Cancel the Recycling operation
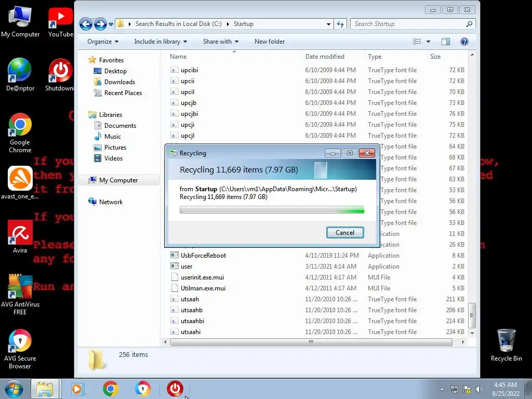Screen dimensions: 532x399 [x=345, y=232]
